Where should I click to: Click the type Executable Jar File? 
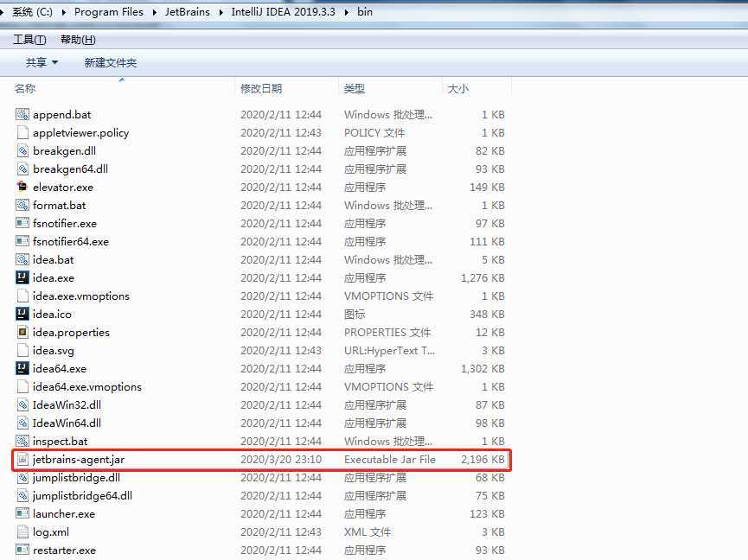coord(390,460)
